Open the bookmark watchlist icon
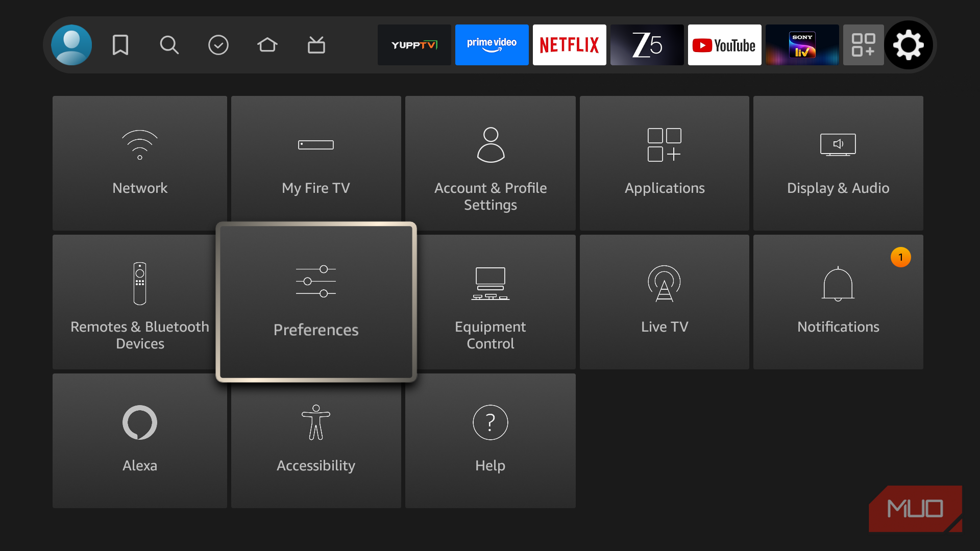The image size is (980, 551). pyautogui.click(x=120, y=45)
